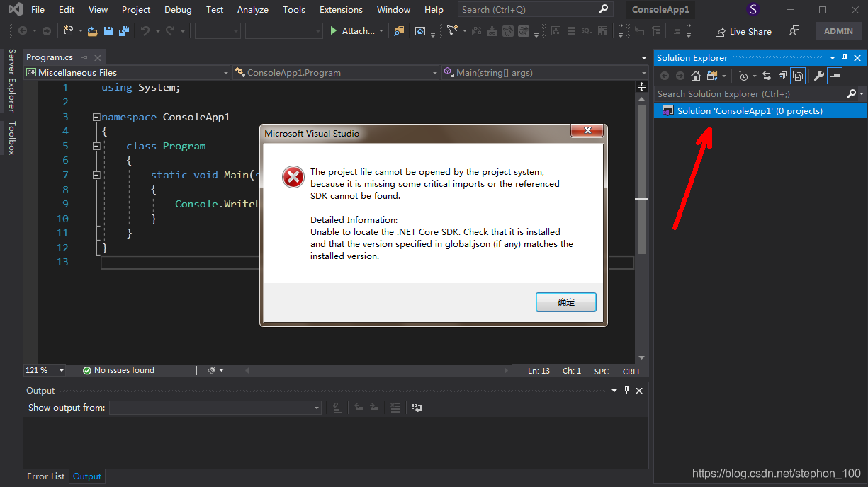The height and width of the screenshot is (487, 868).
Task: Click the ADMIN button
Action: (838, 31)
